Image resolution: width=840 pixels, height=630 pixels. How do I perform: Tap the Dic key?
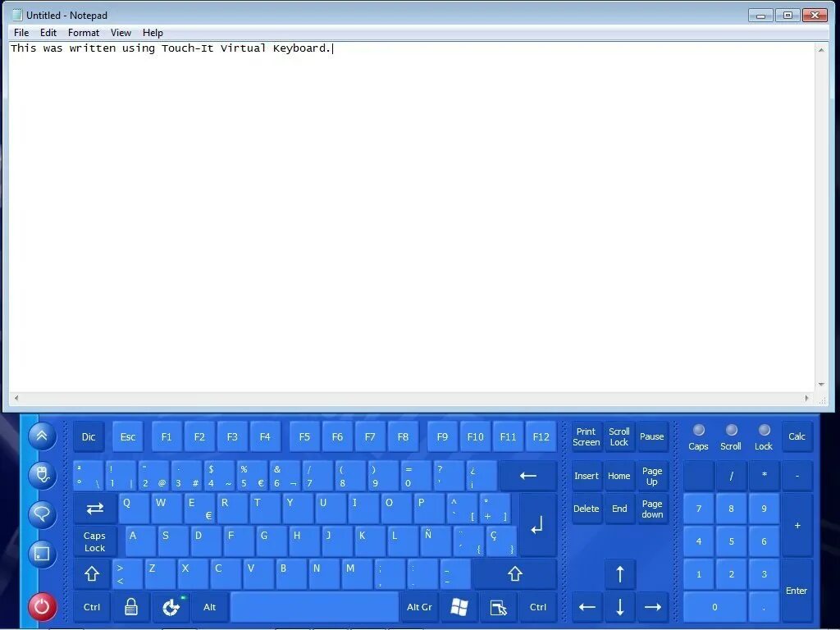coord(89,436)
